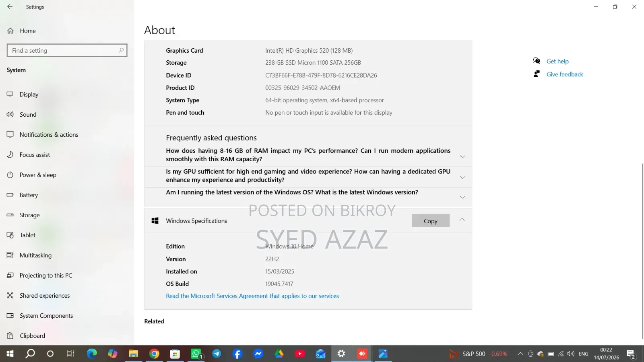644x362 pixels.
Task: Open Sound settings in the sidebar
Action: (x=28, y=115)
